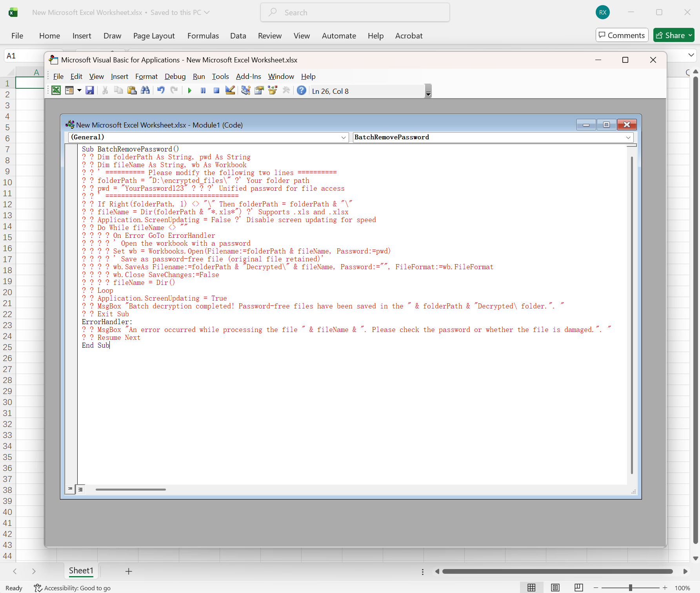
Task: Switch to the Formulas ribbon tab
Action: [x=203, y=36]
